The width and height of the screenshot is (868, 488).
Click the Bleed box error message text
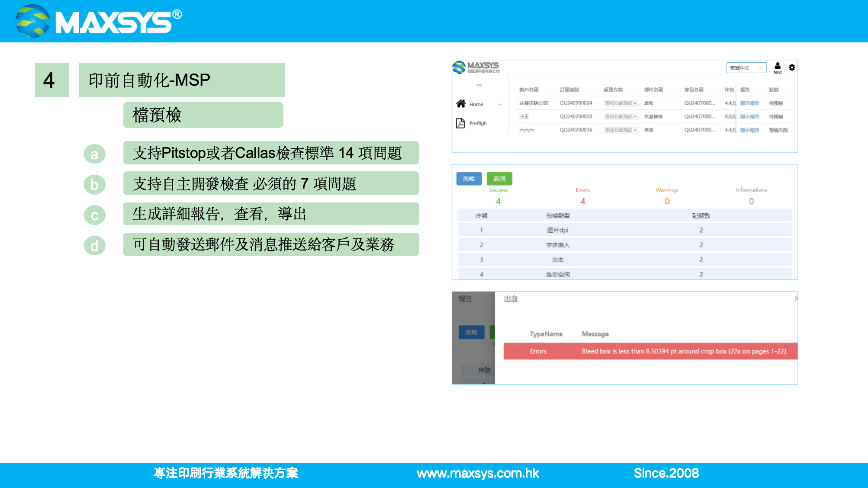pyautogui.click(x=684, y=351)
